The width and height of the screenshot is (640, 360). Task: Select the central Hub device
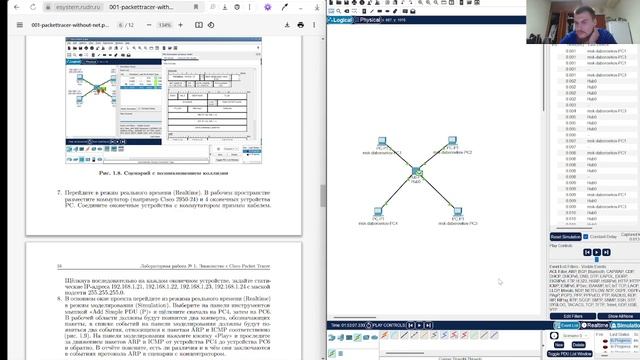point(416,171)
